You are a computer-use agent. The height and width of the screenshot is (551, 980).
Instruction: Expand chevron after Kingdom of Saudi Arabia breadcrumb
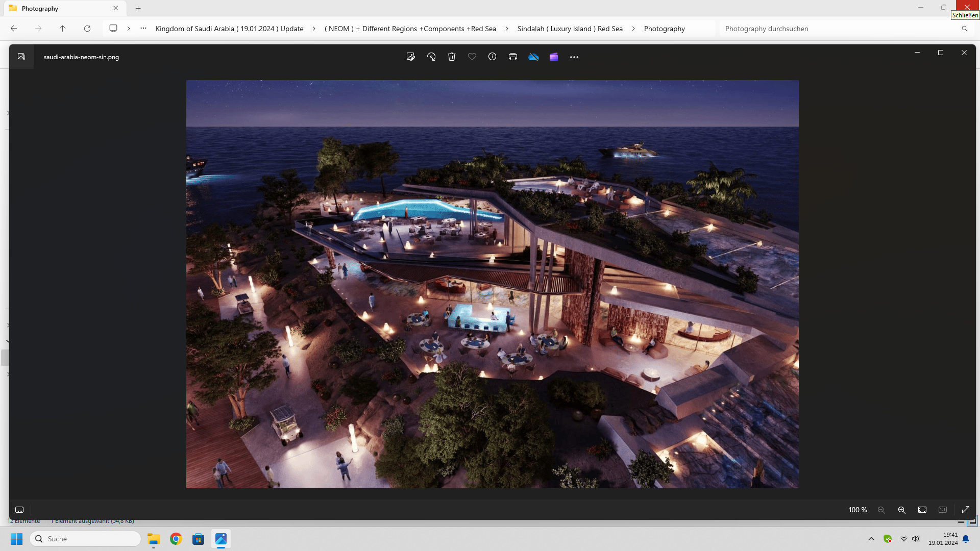pos(313,29)
